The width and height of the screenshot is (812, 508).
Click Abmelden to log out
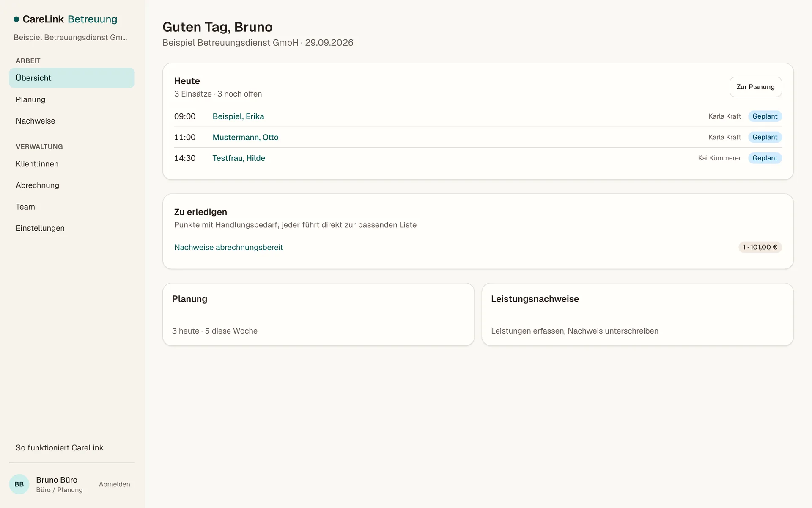pyautogui.click(x=114, y=484)
